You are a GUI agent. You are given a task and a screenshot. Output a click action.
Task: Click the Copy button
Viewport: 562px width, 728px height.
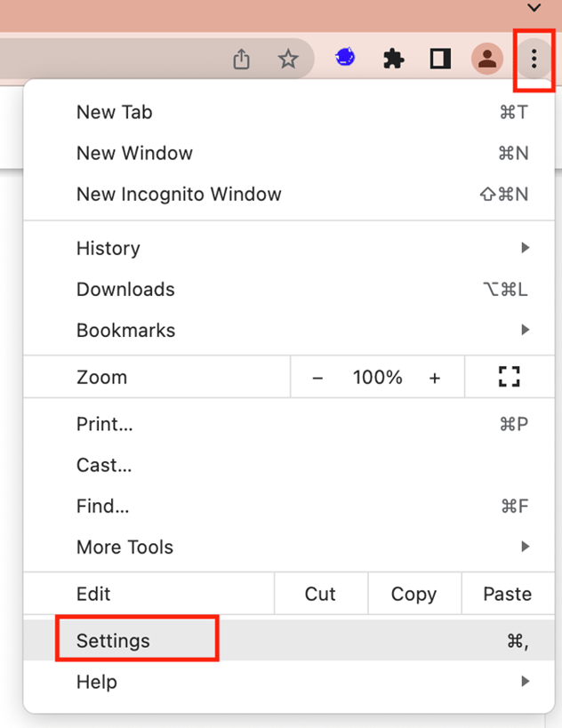413,593
